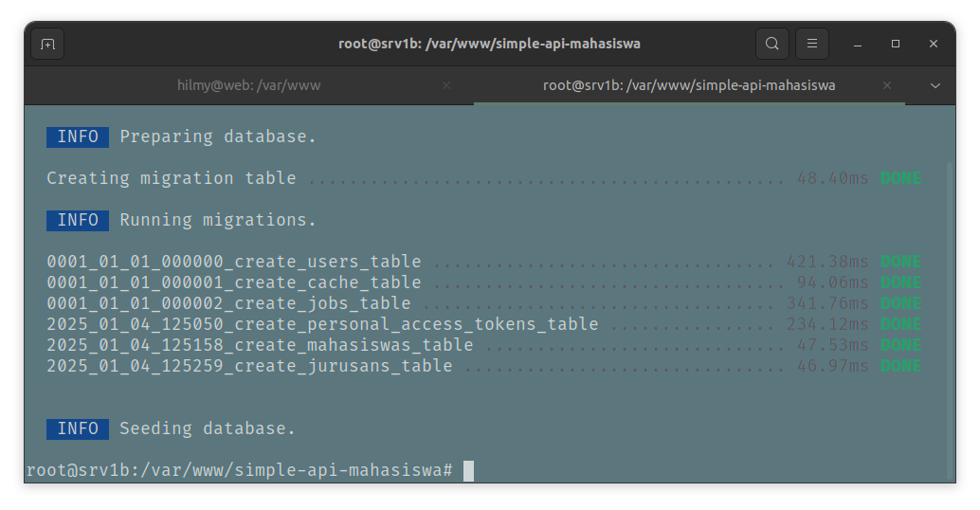The height and width of the screenshot is (510, 980).
Task: Click DONE on the Creating migration table row
Action: (x=900, y=179)
